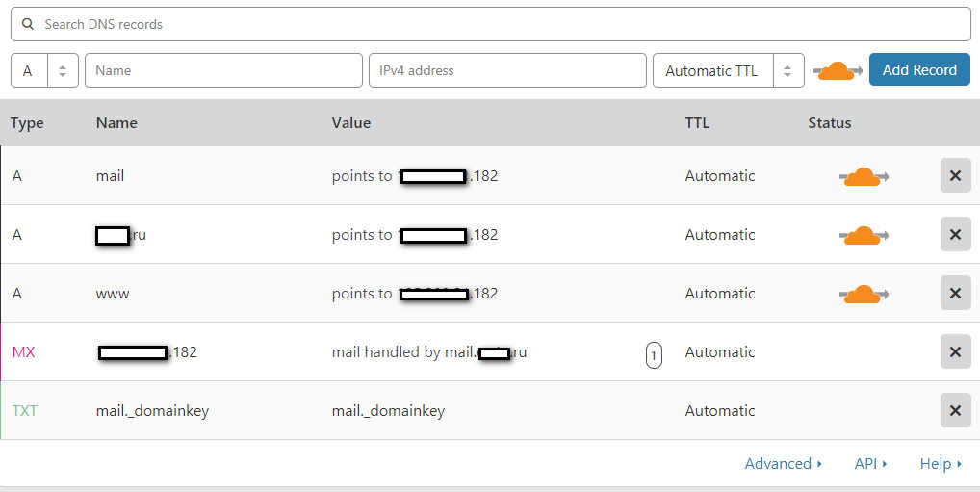Click the Name input field
This screenshot has height=492, width=980.
tap(223, 70)
